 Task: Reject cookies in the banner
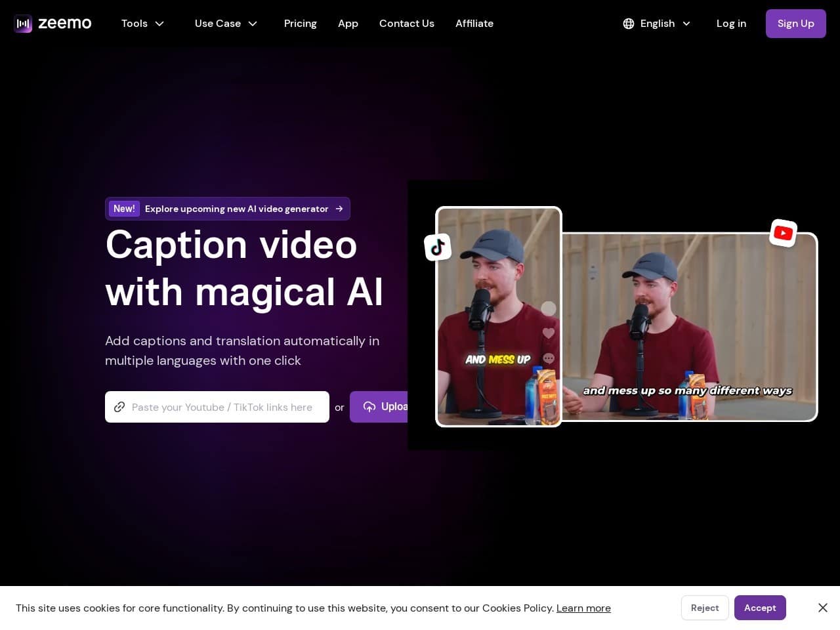(x=704, y=608)
